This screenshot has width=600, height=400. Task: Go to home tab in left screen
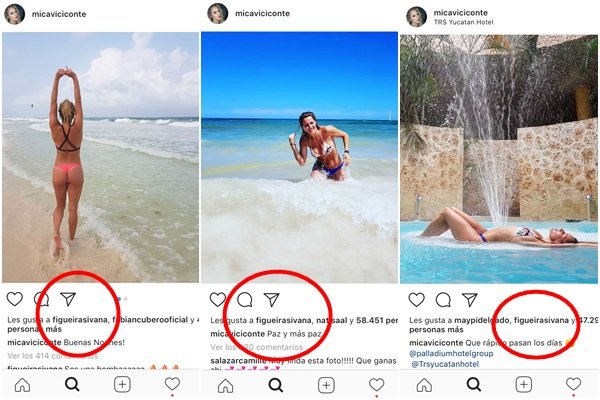22,385
